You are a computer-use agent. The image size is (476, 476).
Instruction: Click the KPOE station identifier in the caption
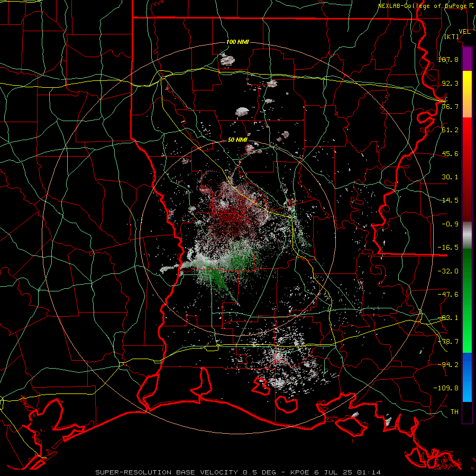click(x=300, y=472)
